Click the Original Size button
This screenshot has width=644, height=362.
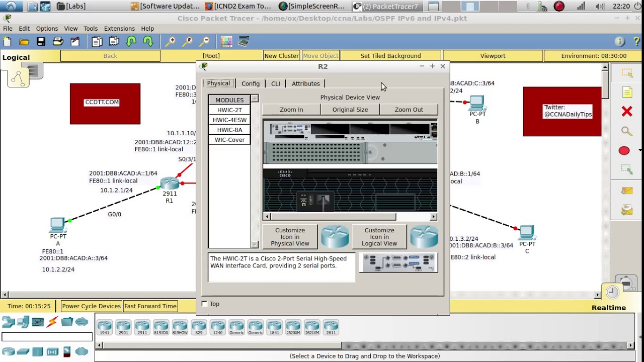coord(350,110)
